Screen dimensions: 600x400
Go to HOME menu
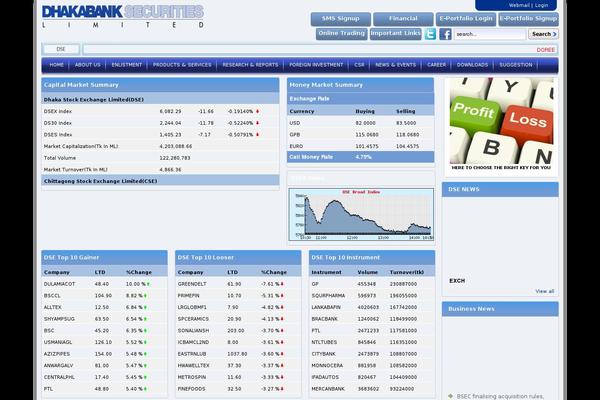[x=56, y=65]
